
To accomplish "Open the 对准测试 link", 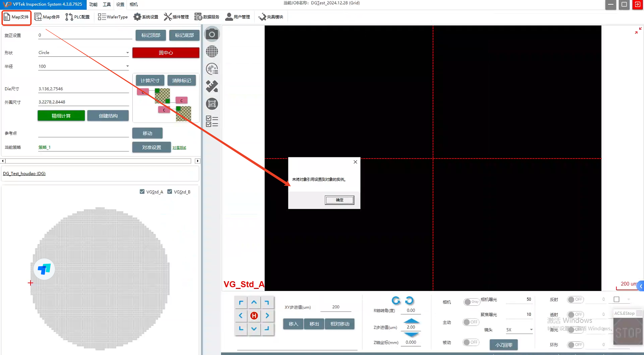I will pos(179,148).
